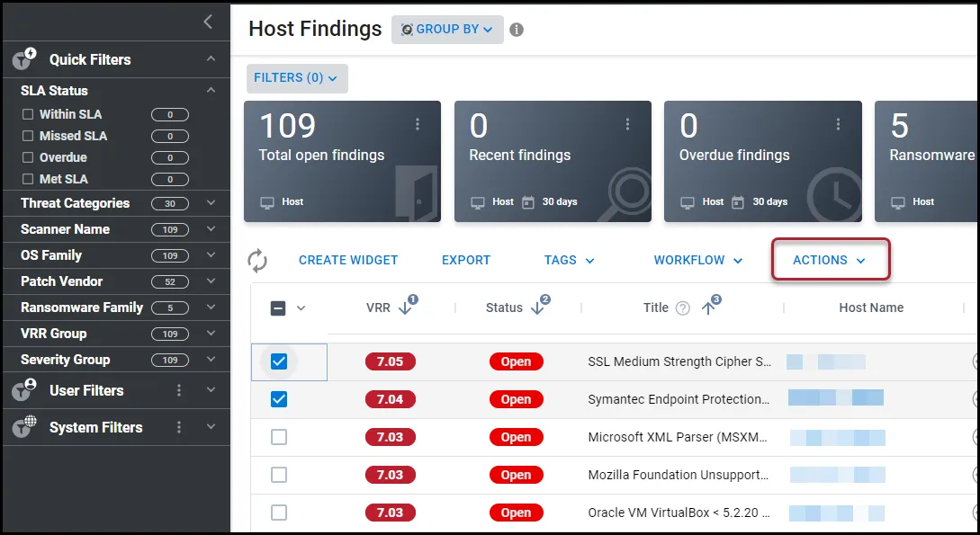Image resolution: width=980 pixels, height=535 pixels.
Task: Open the Ransomware findings card
Action: (927, 161)
